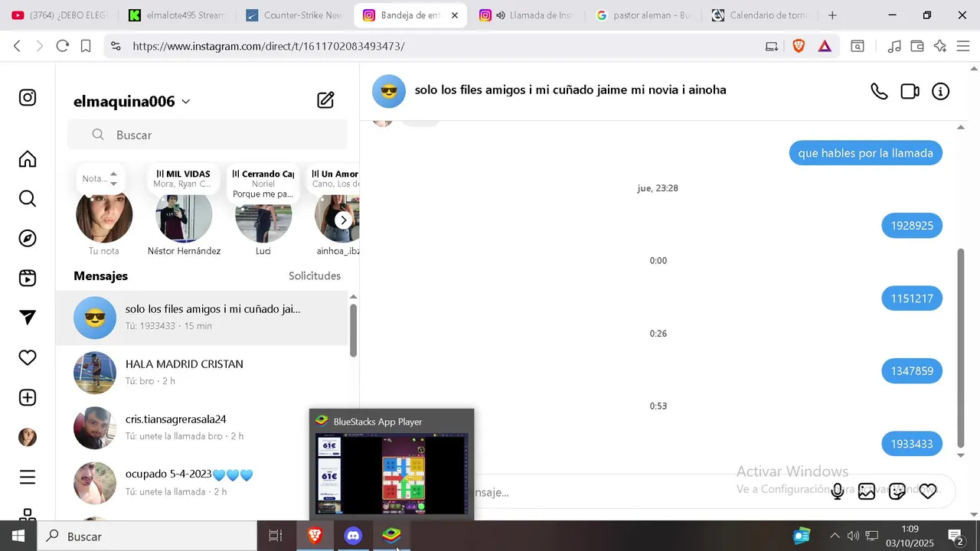Viewport: 980px width, 551px height.
Task: Send a heart with like icon
Action: point(928,491)
